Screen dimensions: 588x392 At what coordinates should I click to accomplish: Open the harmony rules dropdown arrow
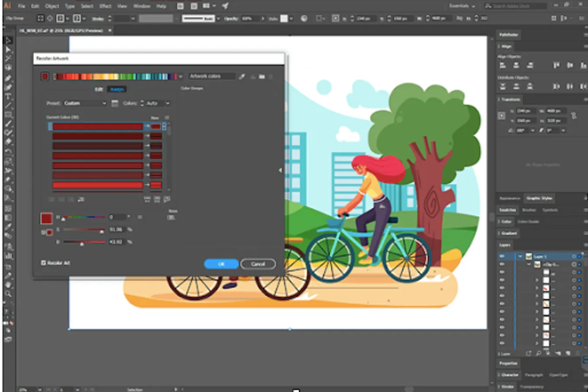point(181,77)
